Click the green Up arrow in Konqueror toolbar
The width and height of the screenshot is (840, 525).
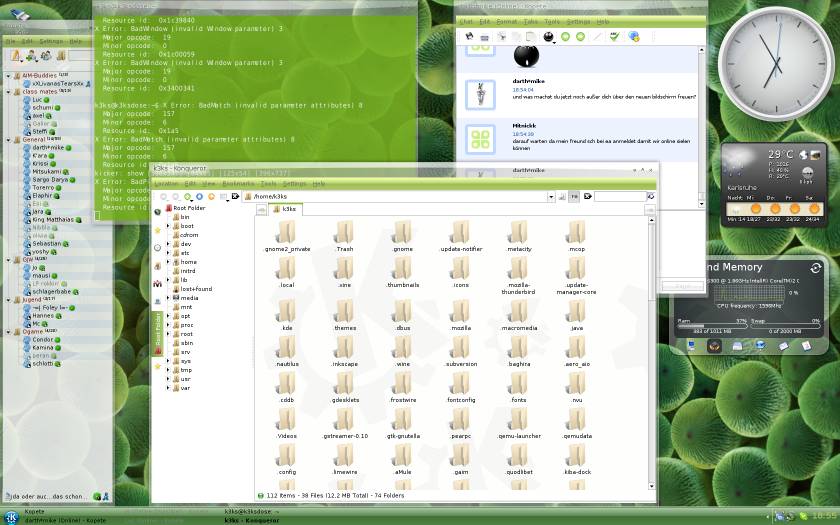(x=188, y=197)
